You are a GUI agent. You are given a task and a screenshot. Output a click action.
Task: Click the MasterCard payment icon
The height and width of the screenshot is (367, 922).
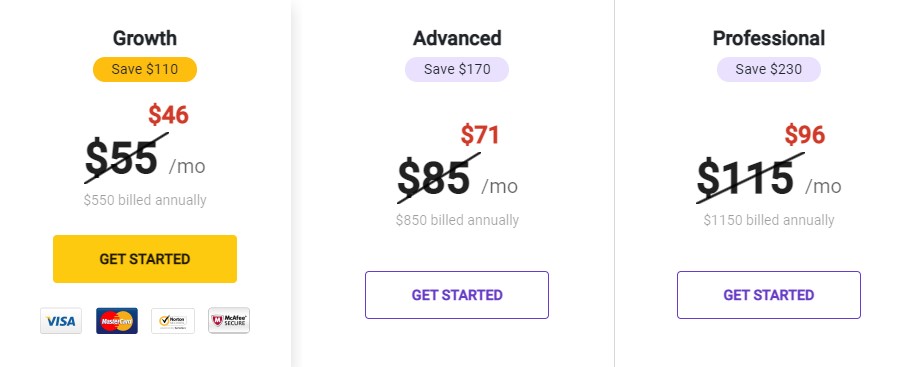click(117, 321)
